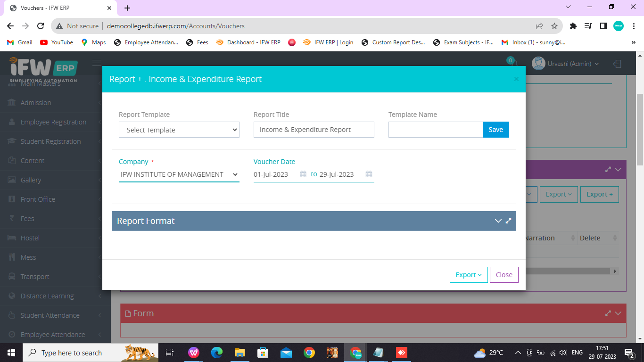
Task: Open Chrome menu three dots
Action: pos(634,26)
